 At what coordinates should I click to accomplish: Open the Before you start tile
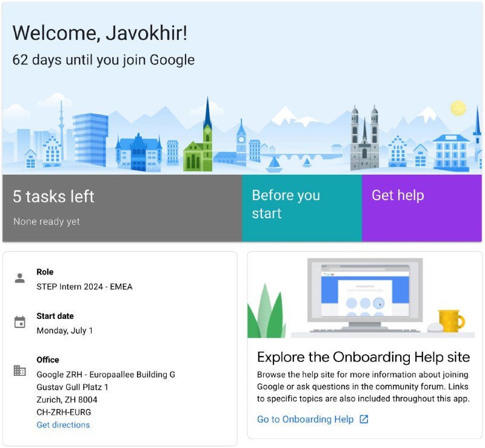click(x=302, y=208)
